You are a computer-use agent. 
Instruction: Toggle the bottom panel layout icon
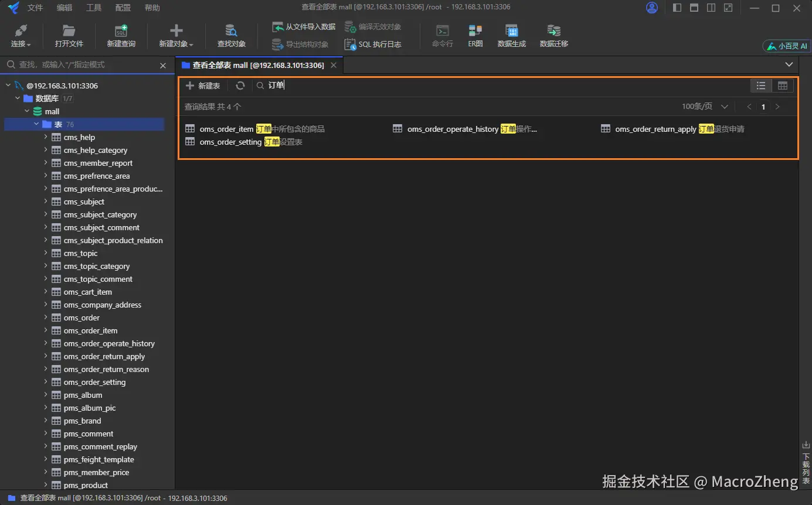pyautogui.click(x=694, y=8)
